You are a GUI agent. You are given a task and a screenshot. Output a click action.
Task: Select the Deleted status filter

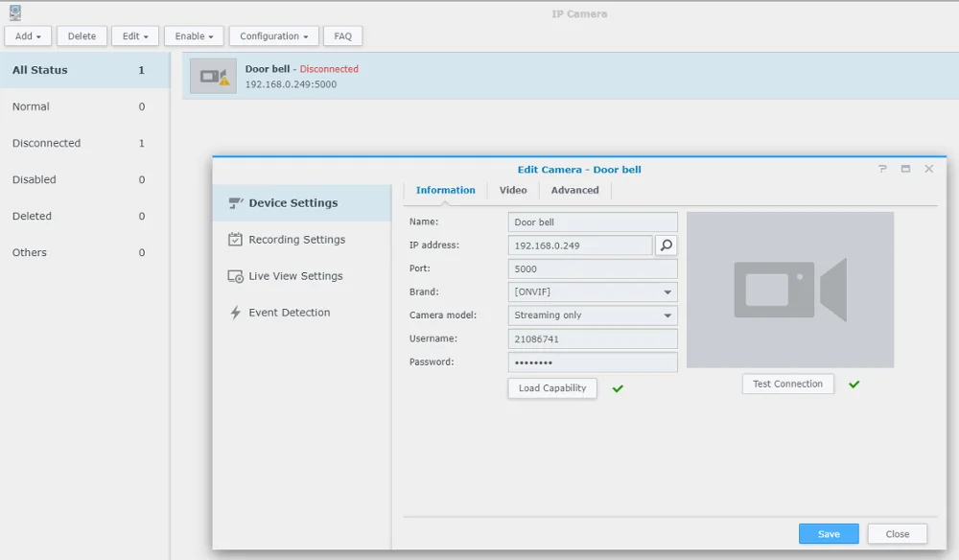click(x=85, y=216)
